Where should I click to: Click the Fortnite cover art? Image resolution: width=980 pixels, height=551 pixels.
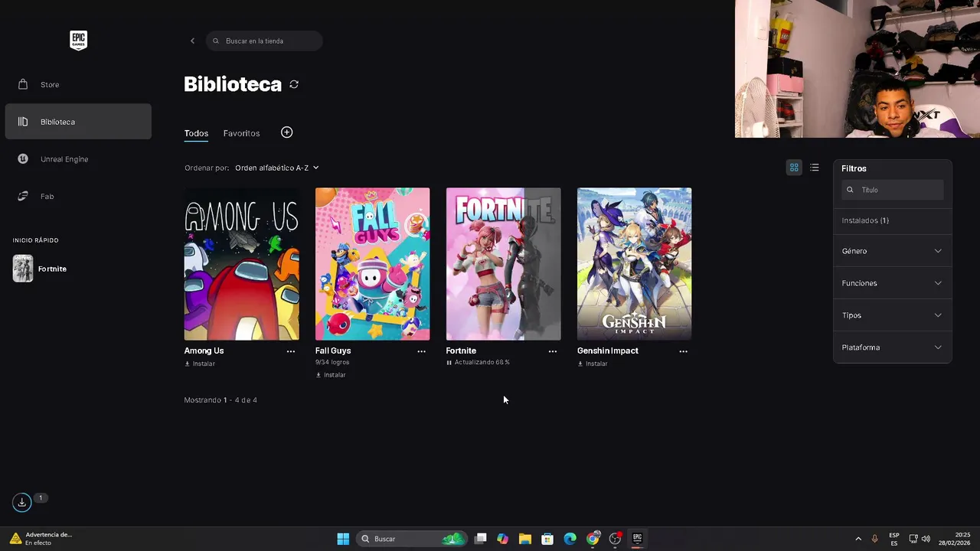[503, 264]
